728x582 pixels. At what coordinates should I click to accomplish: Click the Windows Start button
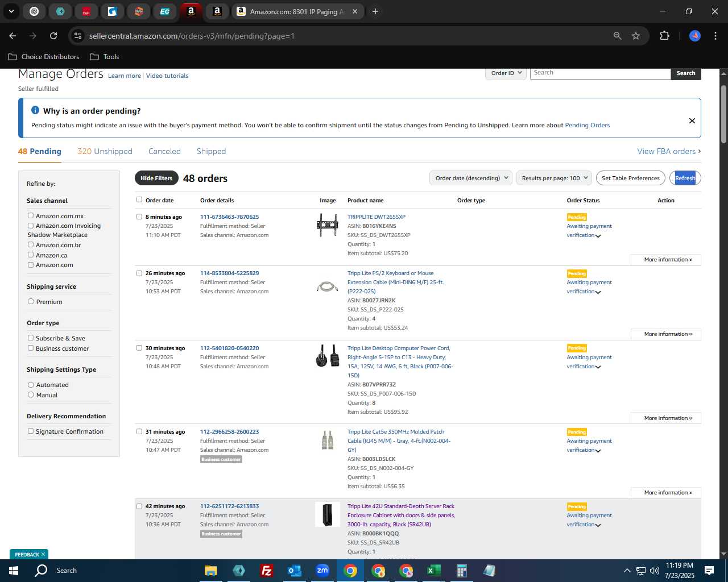pyautogui.click(x=14, y=571)
